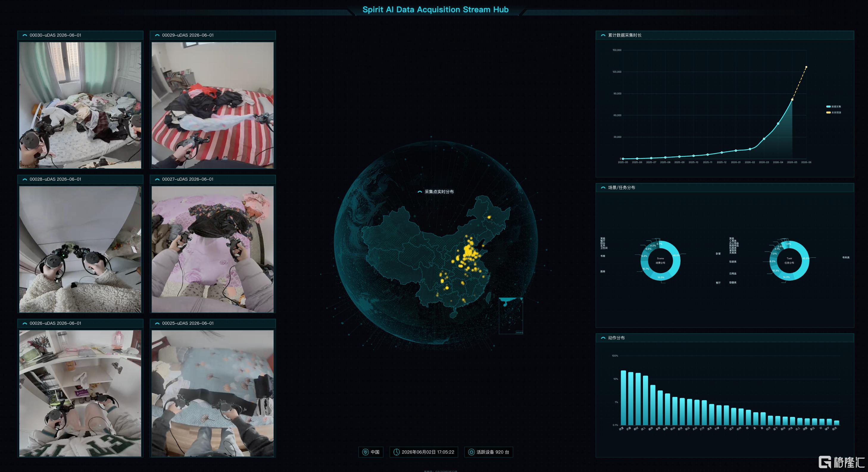Click the 包装类 label of the Task chart
The height and width of the screenshot is (472, 868).
pos(733,262)
